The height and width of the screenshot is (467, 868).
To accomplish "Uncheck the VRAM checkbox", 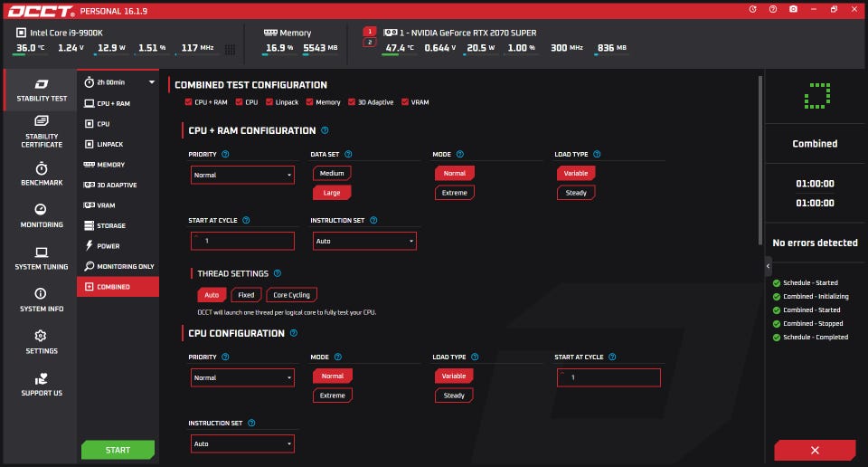I will 405,102.
